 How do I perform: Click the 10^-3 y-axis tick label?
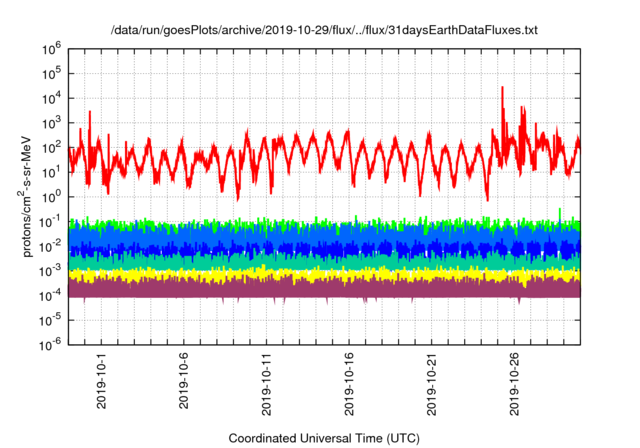click(x=51, y=271)
